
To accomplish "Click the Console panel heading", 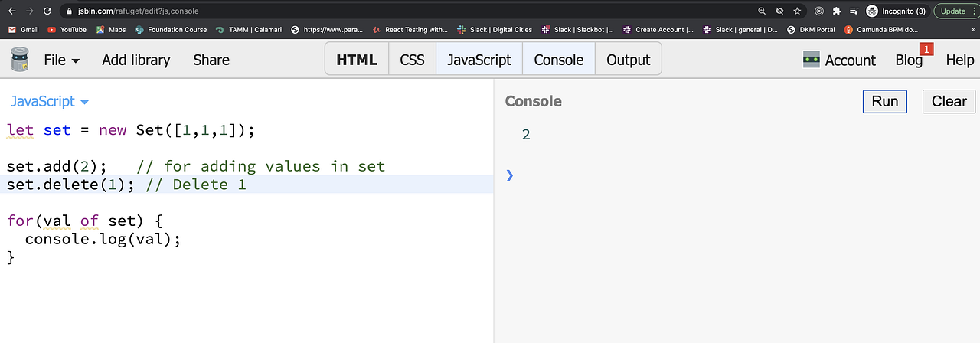I will tap(533, 101).
